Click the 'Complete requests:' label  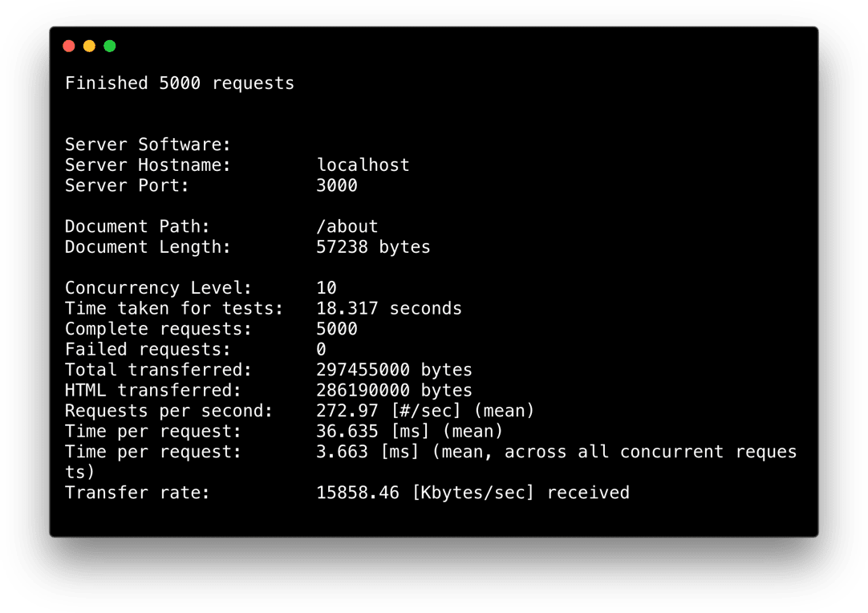coord(158,329)
